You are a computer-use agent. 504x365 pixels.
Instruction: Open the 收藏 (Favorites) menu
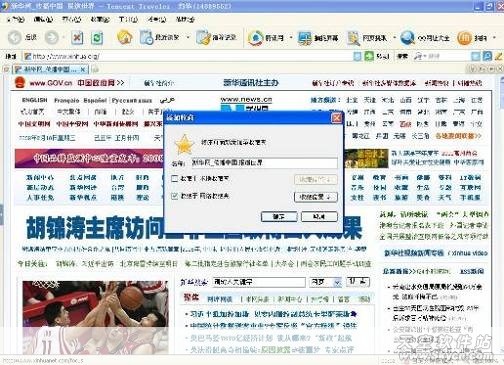pos(100,20)
